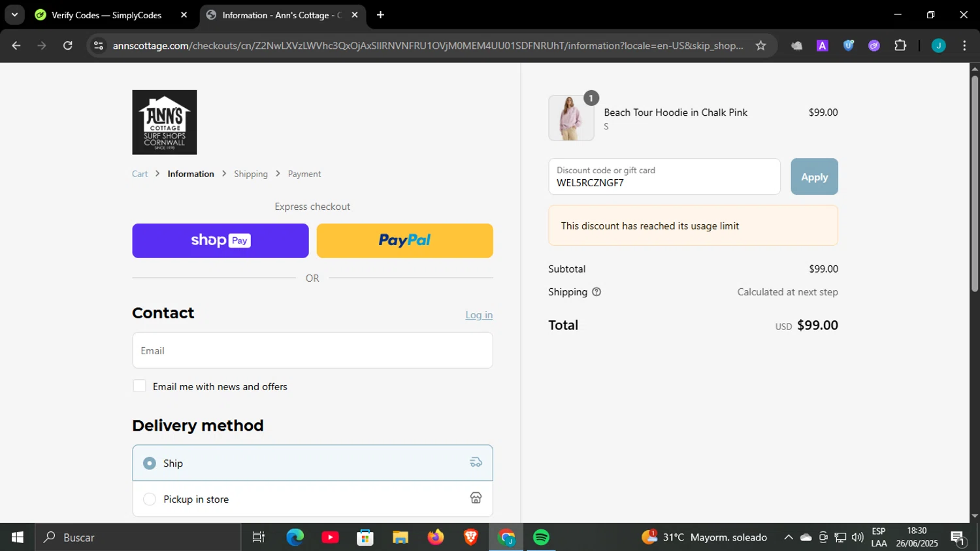Reload the checkout page
This screenshot has height=551, width=980.
tap(68, 46)
